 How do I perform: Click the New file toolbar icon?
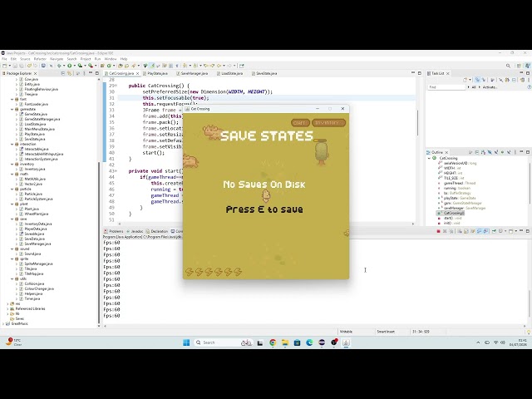click(x=5, y=66)
